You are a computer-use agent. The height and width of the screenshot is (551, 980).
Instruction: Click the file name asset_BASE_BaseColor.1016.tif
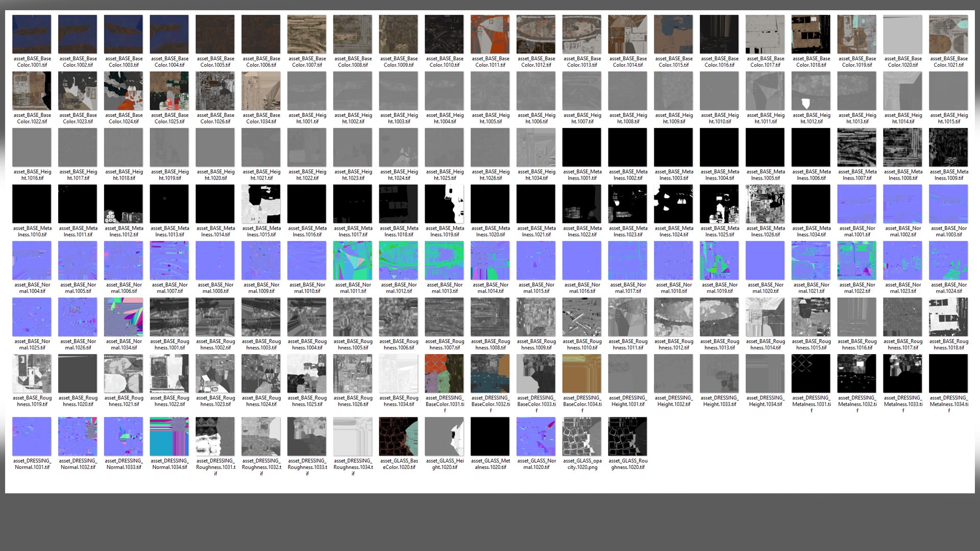tap(719, 62)
